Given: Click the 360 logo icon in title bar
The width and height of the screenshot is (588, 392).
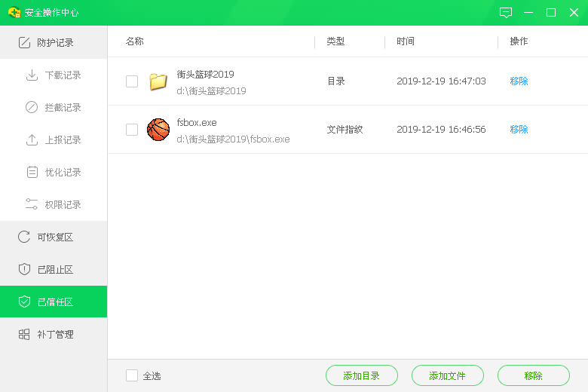Looking at the screenshot, I should [14, 13].
